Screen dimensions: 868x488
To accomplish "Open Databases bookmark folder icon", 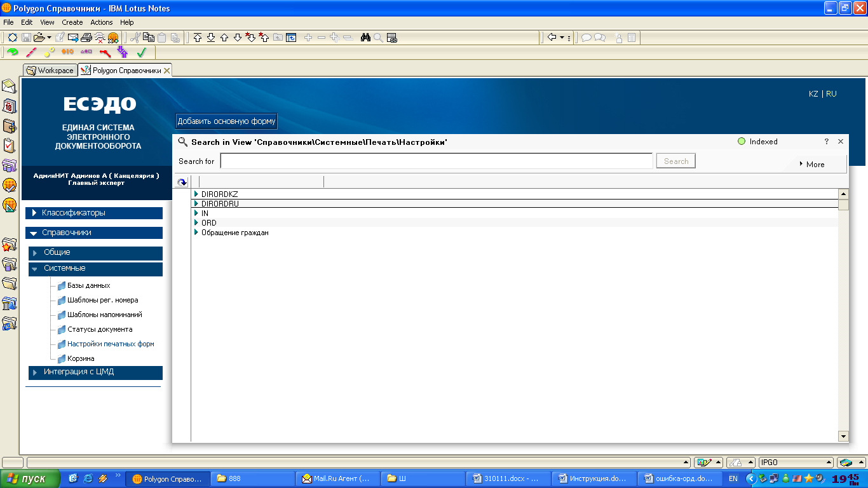I will click(9, 264).
